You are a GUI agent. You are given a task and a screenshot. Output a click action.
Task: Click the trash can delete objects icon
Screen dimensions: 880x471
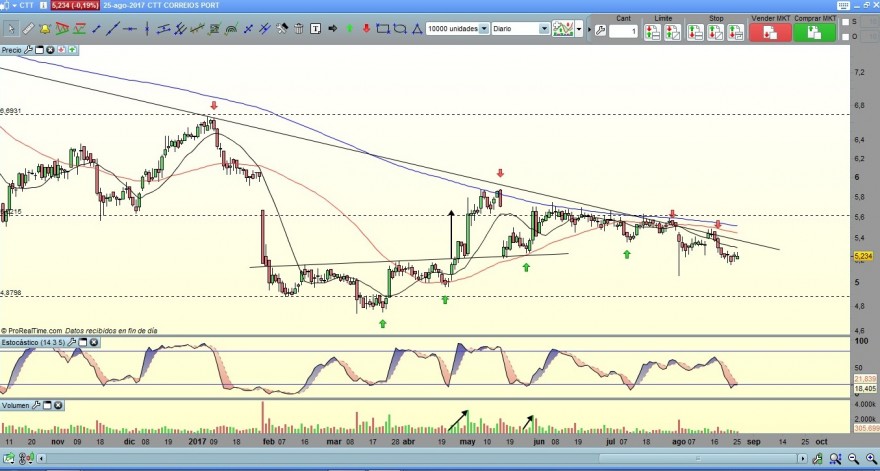click(x=299, y=29)
